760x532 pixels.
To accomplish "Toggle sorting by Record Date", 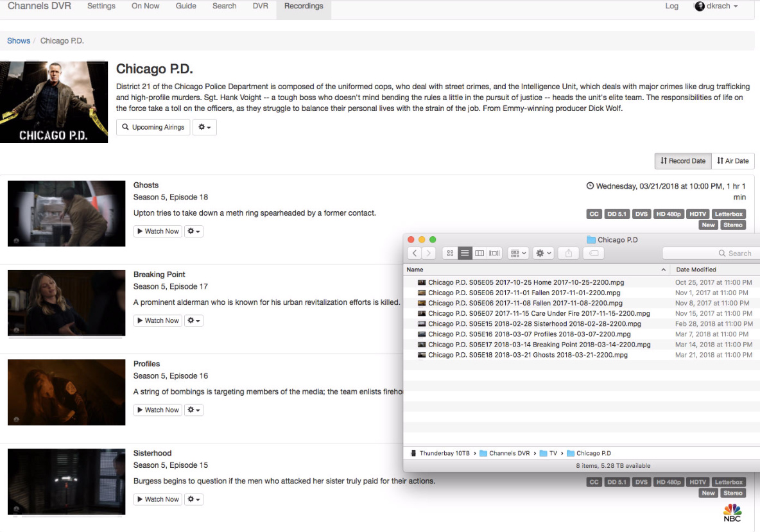I will 682,161.
